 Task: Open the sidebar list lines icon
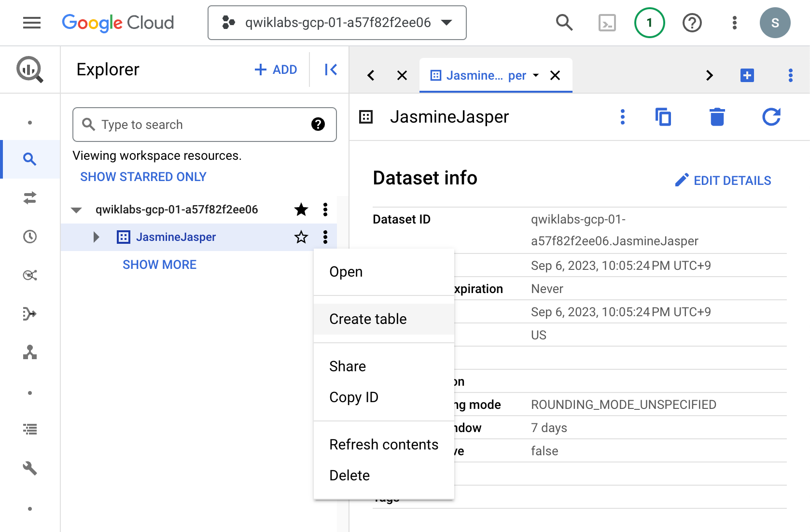coord(30,429)
